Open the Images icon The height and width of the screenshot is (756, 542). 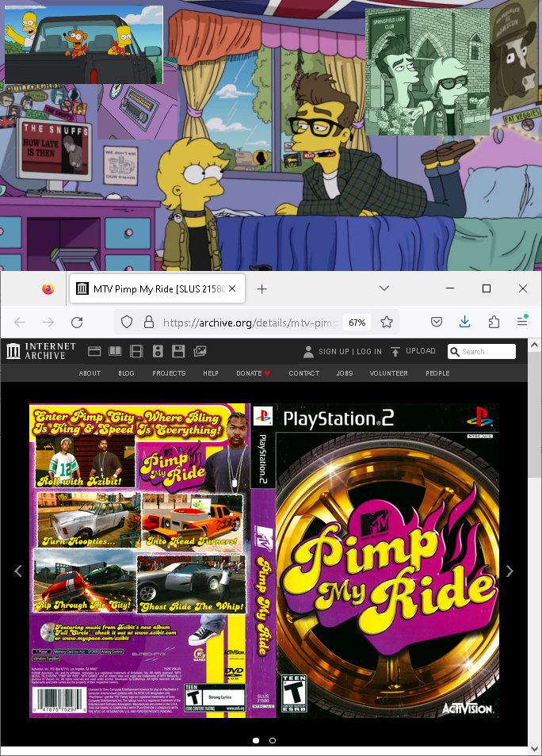click(200, 351)
